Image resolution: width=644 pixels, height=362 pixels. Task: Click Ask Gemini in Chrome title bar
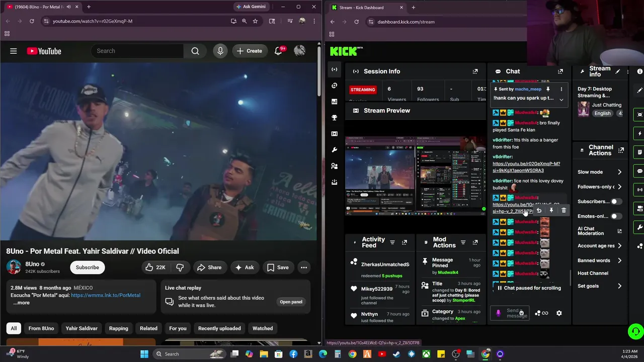click(x=251, y=7)
